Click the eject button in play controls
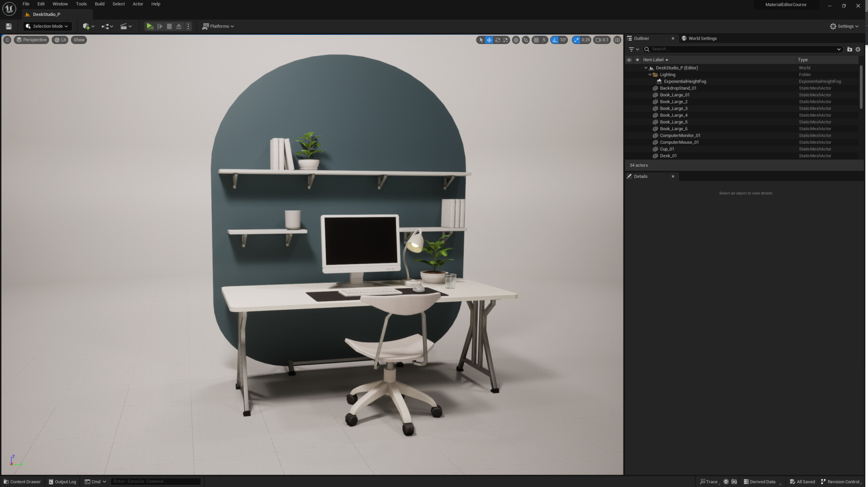This screenshot has height=487, width=868. click(x=179, y=26)
